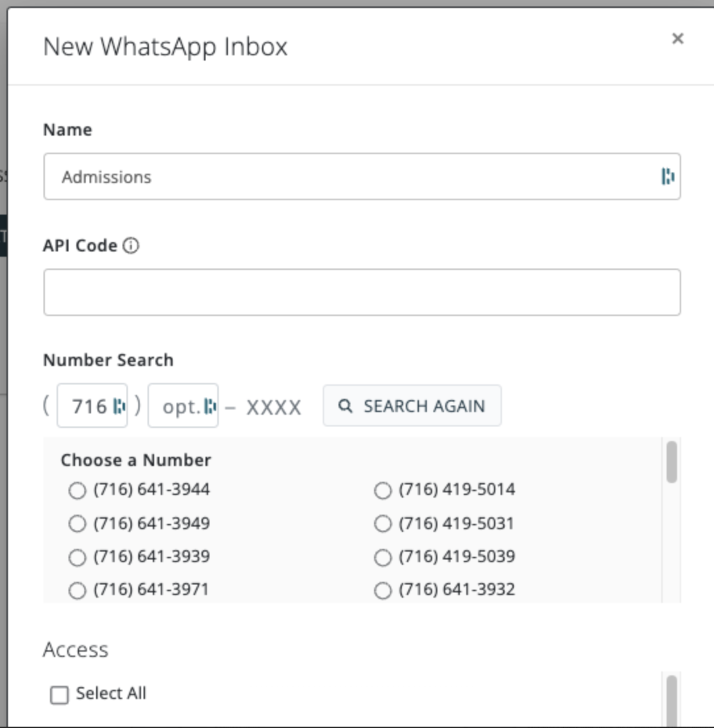The width and height of the screenshot is (714, 728).
Task: Pick the (716) 419-5039 number
Action: pyautogui.click(x=383, y=558)
